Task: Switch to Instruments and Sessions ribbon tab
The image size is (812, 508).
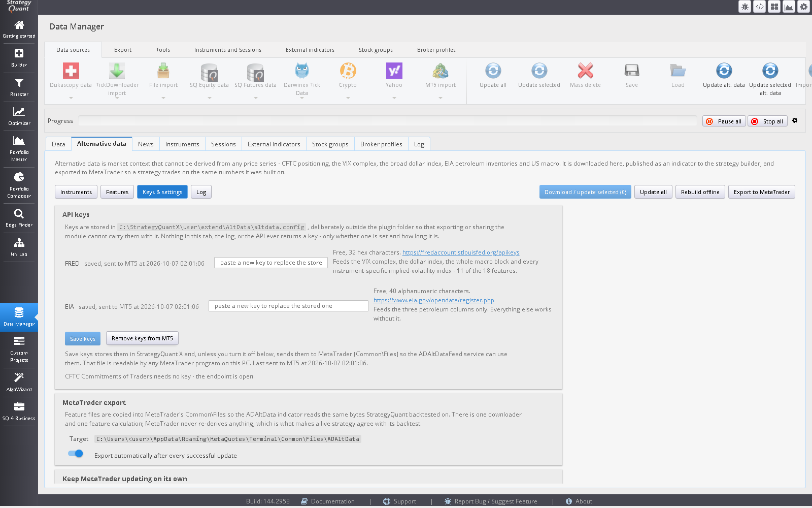Action: pyautogui.click(x=228, y=50)
